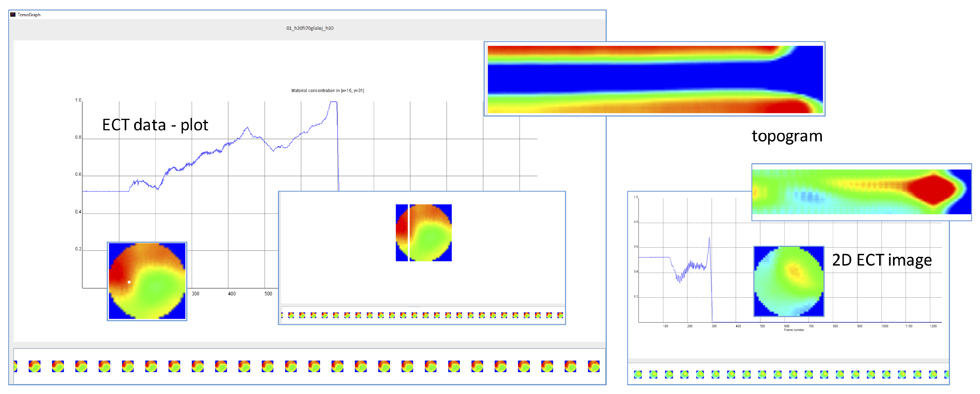Click the 'topogram' annotation label
The image size is (980, 394).
point(787,136)
